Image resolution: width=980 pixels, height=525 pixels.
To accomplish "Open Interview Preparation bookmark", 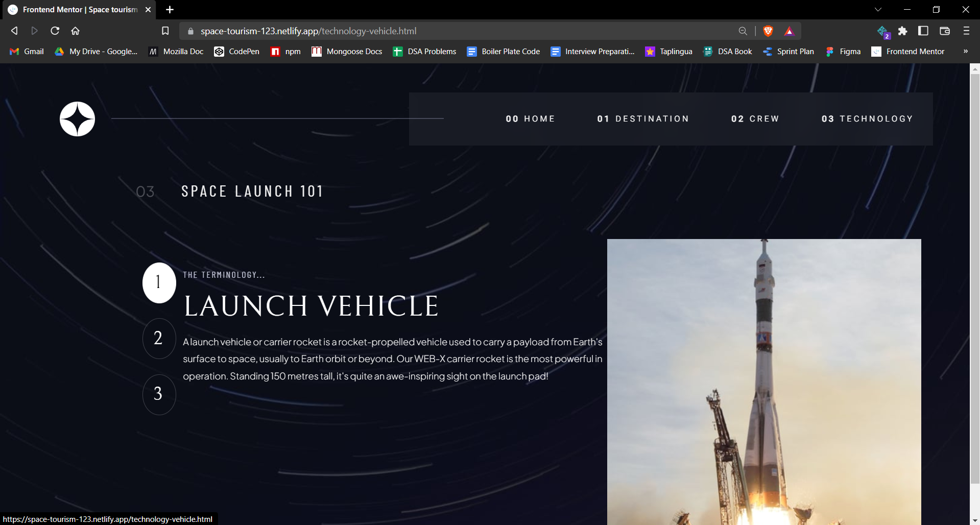I will (x=592, y=52).
